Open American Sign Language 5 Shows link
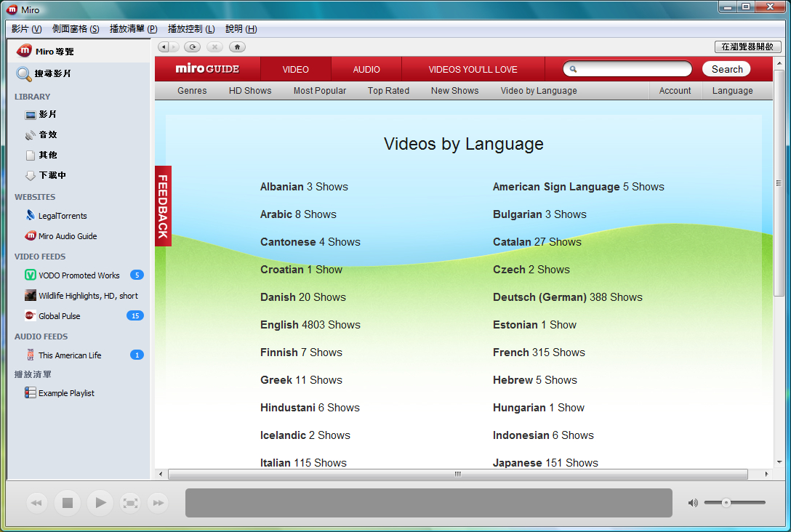791x532 pixels. pos(578,187)
